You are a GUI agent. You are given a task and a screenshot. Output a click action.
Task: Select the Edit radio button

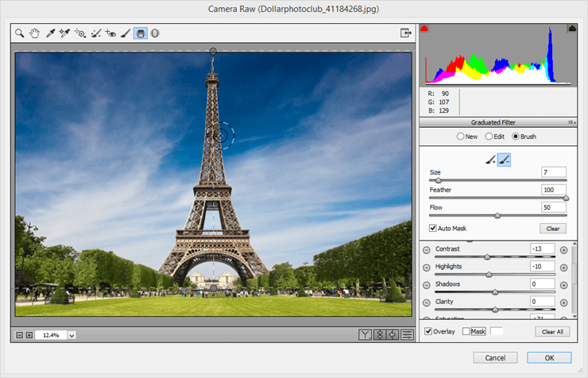pyautogui.click(x=489, y=137)
